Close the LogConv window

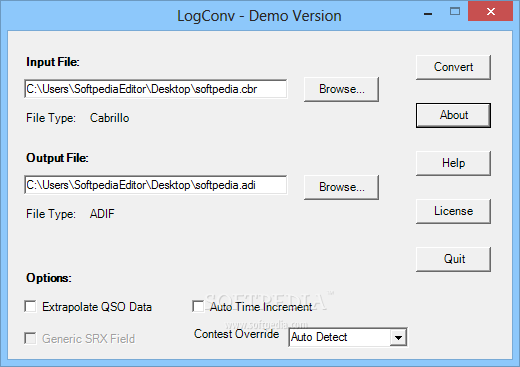coord(490,12)
